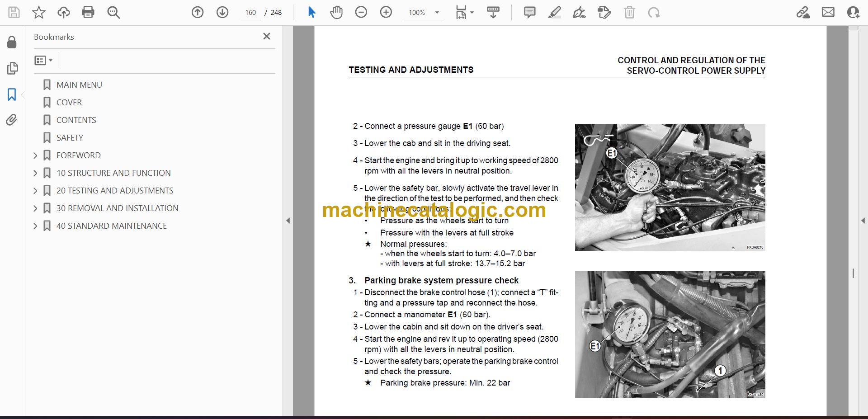Expand the right tools pane arrow

[863, 221]
